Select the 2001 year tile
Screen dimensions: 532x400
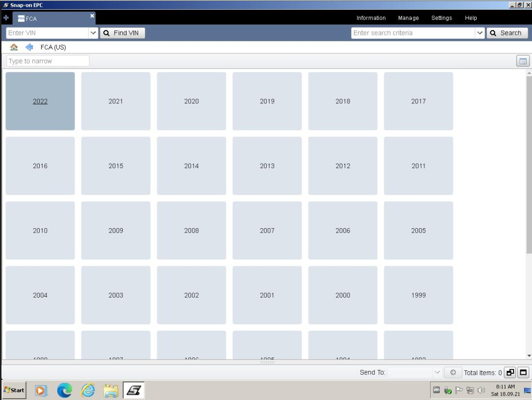coord(267,295)
